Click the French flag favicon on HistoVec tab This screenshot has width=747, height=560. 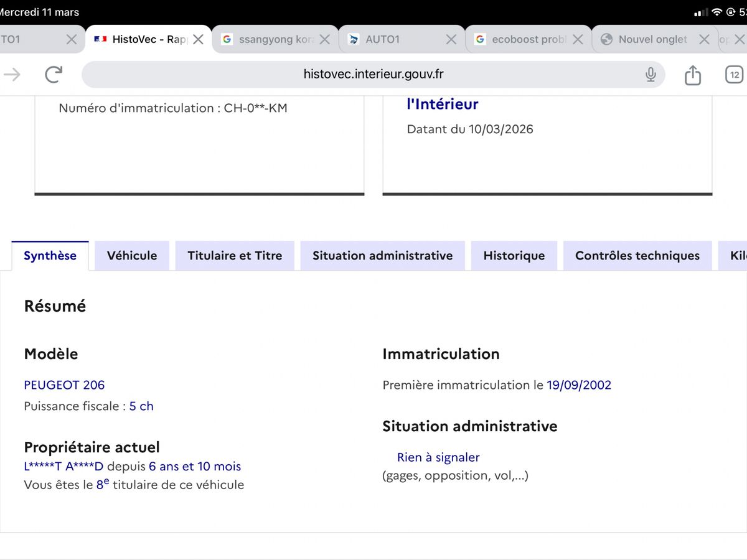click(x=100, y=39)
